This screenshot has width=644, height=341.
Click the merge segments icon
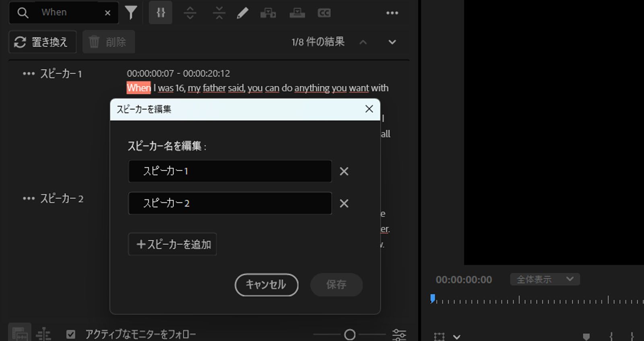pos(219,13)
